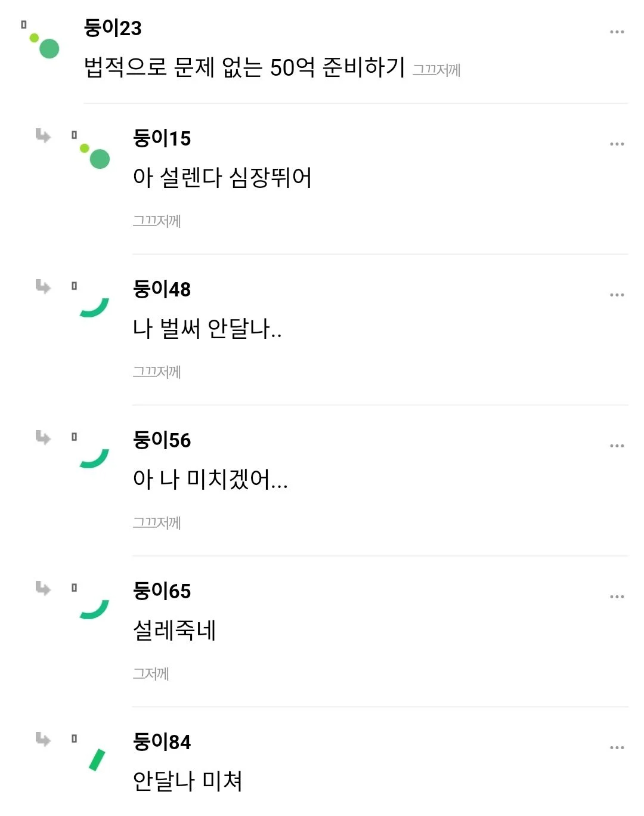This screenshot has height=816, width=644.
Task: Tap the ellipsis icon next to 둥이84
Action: (x=617, y=748)
